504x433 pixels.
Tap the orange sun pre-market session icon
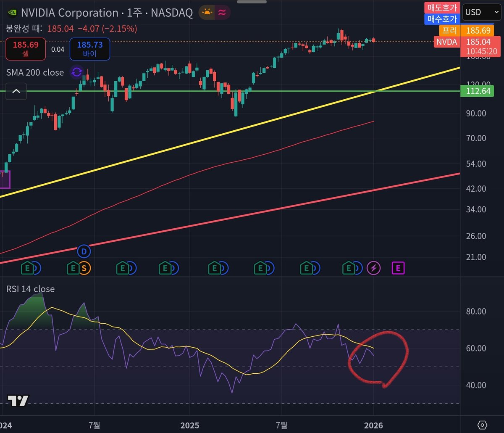[x=207, y=13]
